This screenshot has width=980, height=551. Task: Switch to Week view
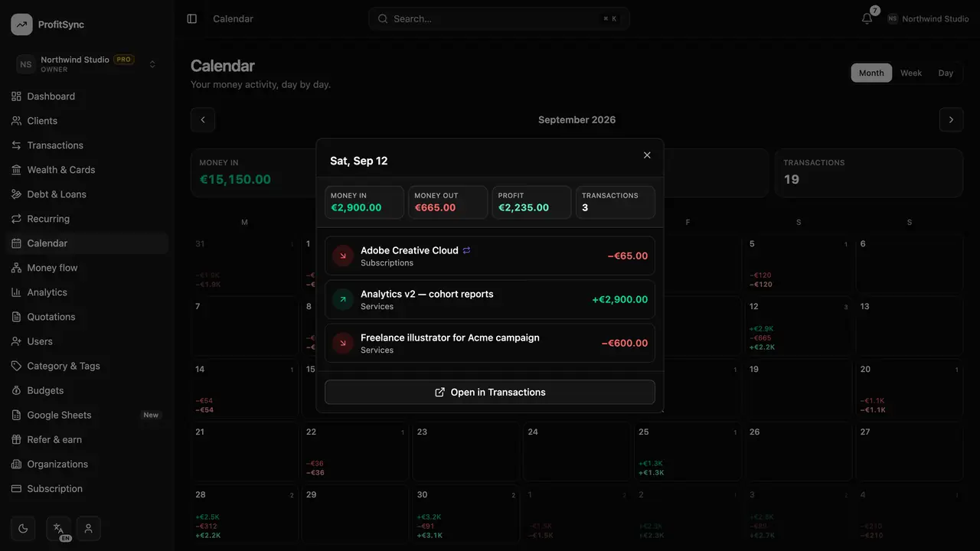pyautogui.click(x=911, y=73)
